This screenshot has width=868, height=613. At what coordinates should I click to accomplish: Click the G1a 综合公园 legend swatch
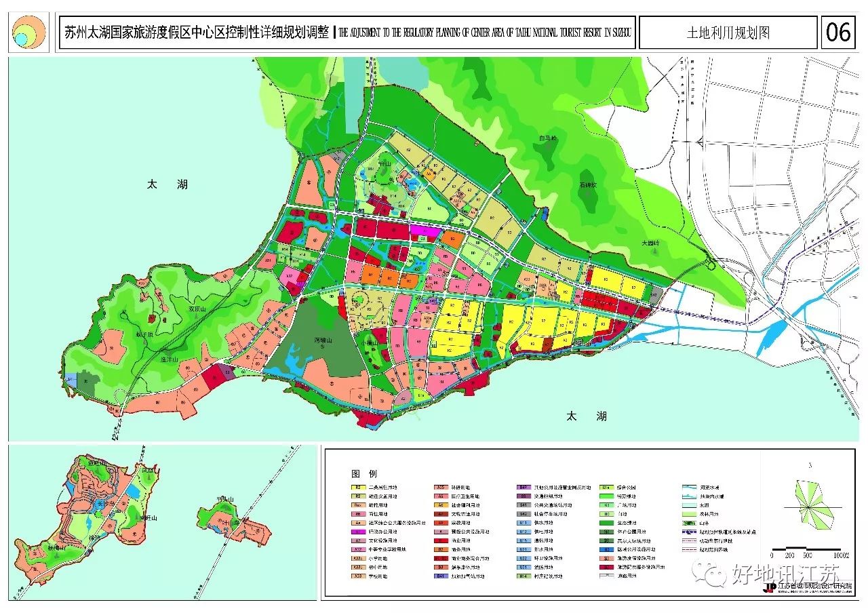(x=606, y=488)
